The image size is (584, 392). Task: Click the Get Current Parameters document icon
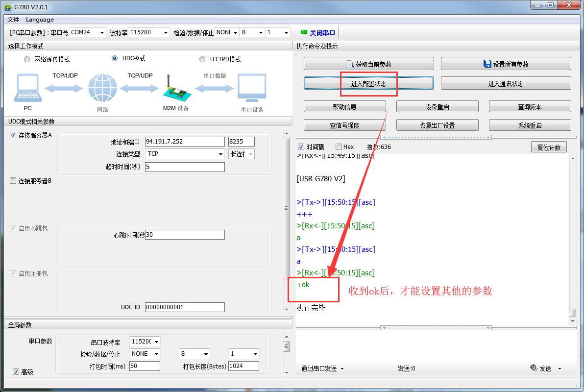pyautogui.click(x=350, y=64)
